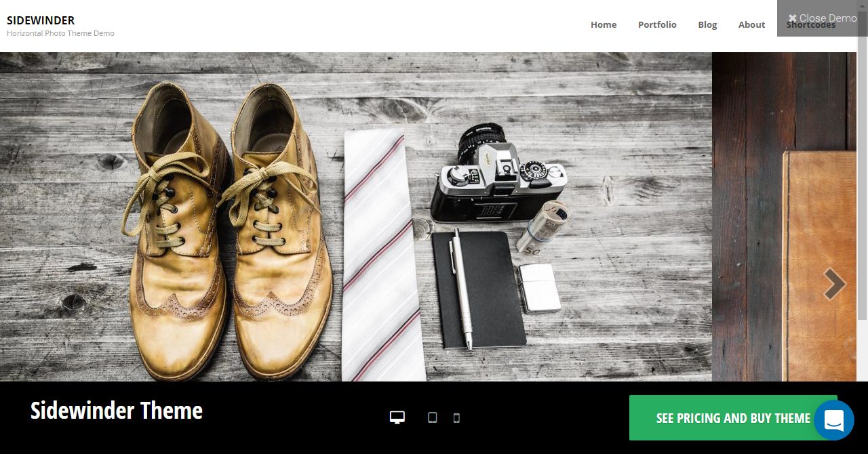This screenshot has height=454, width=868.
Task: Click the Horizontal Photo Theme Demo tagline
Action: (x=60, y=33)
